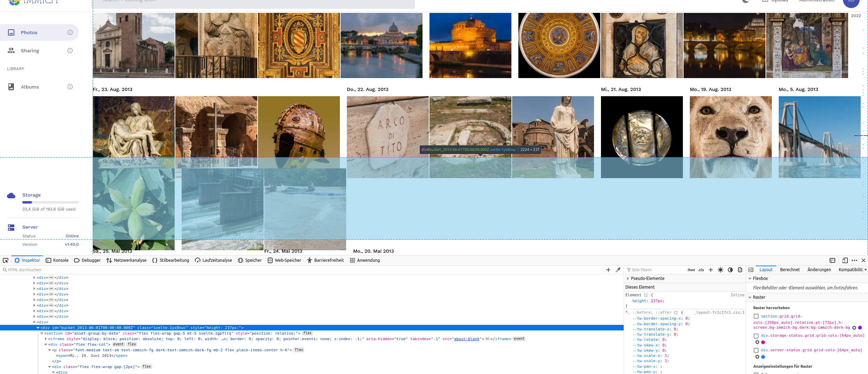Collapse the Raster section
This screenshot has width=868, height=374.
(x=750, y=297)
